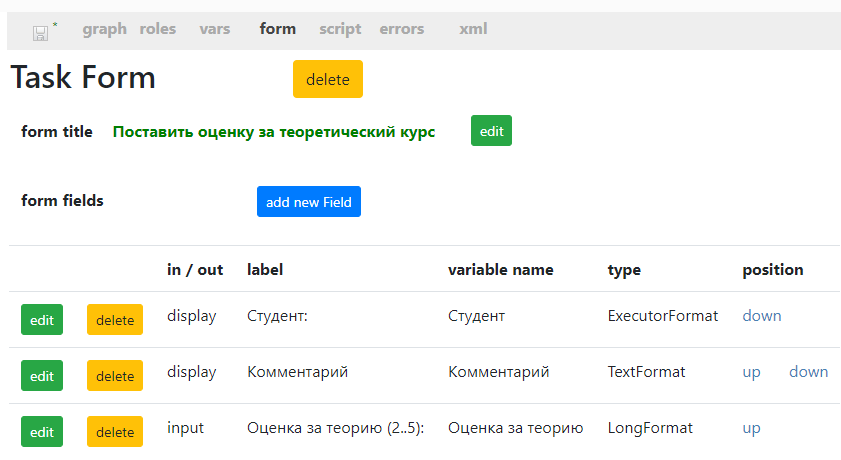Image resolution: width=841 pixels, height=460 pixels.
Task: Select the form tab
Action: [x=277, y=29]
